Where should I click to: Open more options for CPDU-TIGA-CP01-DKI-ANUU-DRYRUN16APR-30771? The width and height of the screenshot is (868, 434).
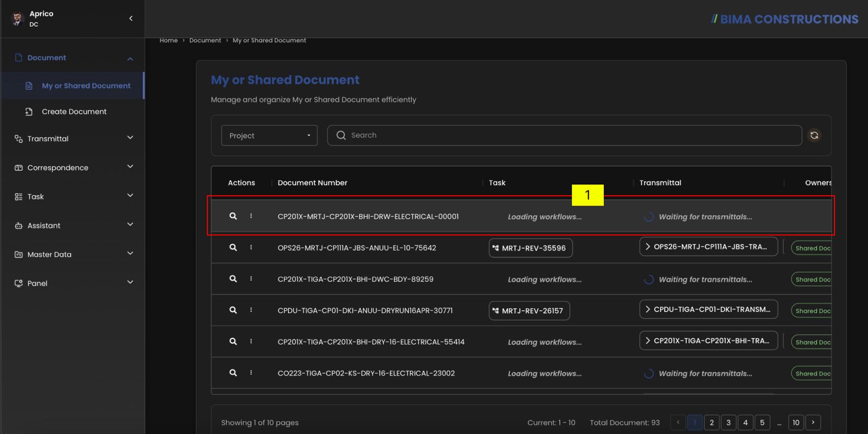click(251, 310)
